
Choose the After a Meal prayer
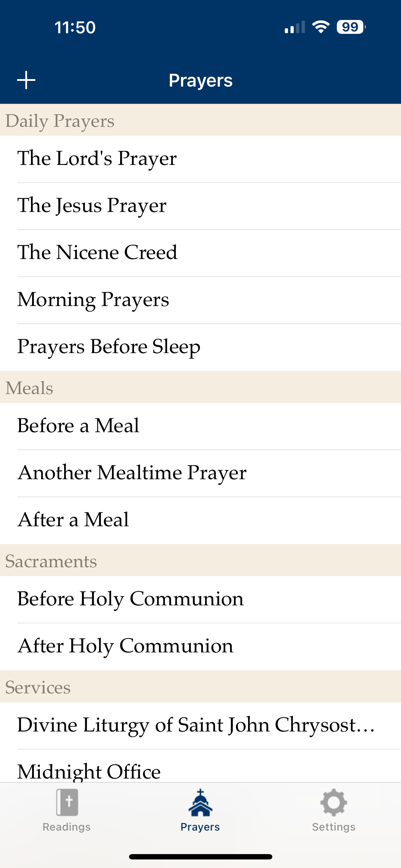[73, 520]
